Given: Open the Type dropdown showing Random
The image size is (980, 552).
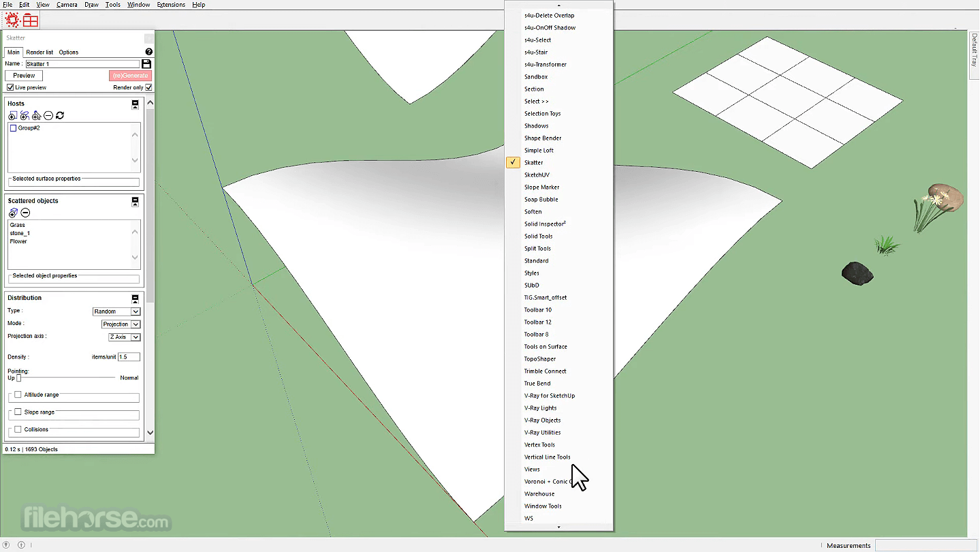Looking at the screenshot, I should [116, 311].
